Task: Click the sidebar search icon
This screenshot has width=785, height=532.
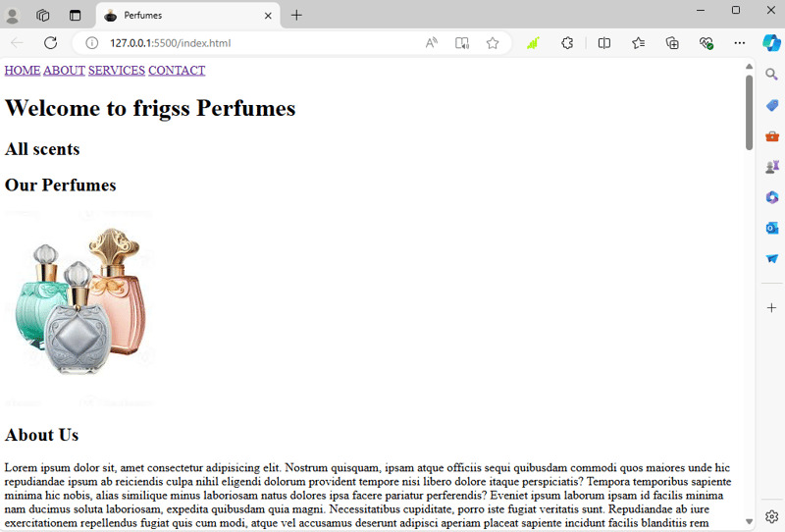Action: pos(771,75)
